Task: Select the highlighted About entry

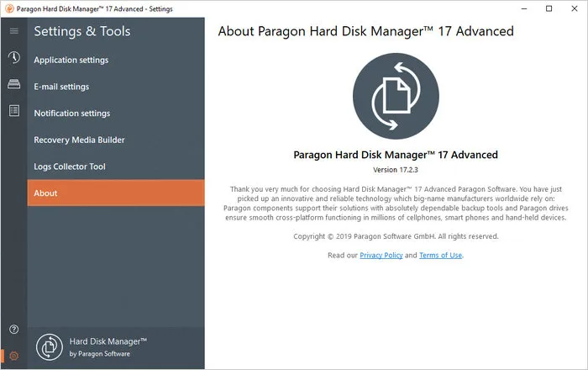Action: pyautogui.click(x=116, y=193)
